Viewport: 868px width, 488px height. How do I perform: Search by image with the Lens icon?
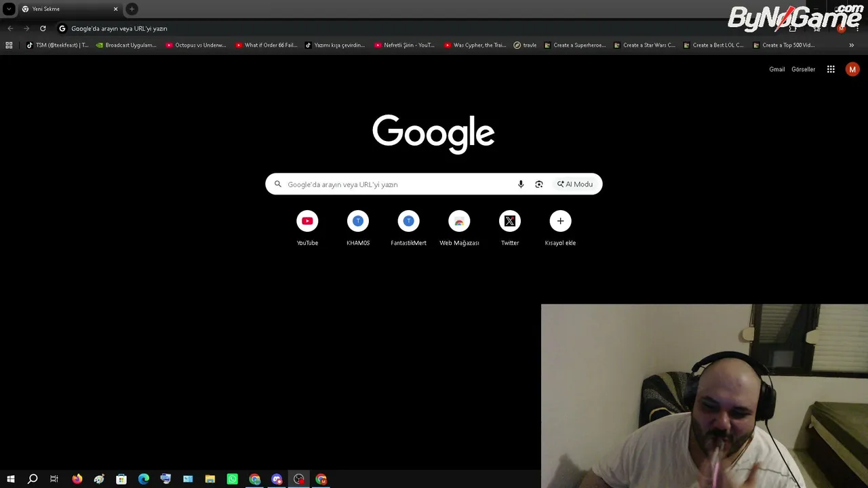(x=539, y=184)
